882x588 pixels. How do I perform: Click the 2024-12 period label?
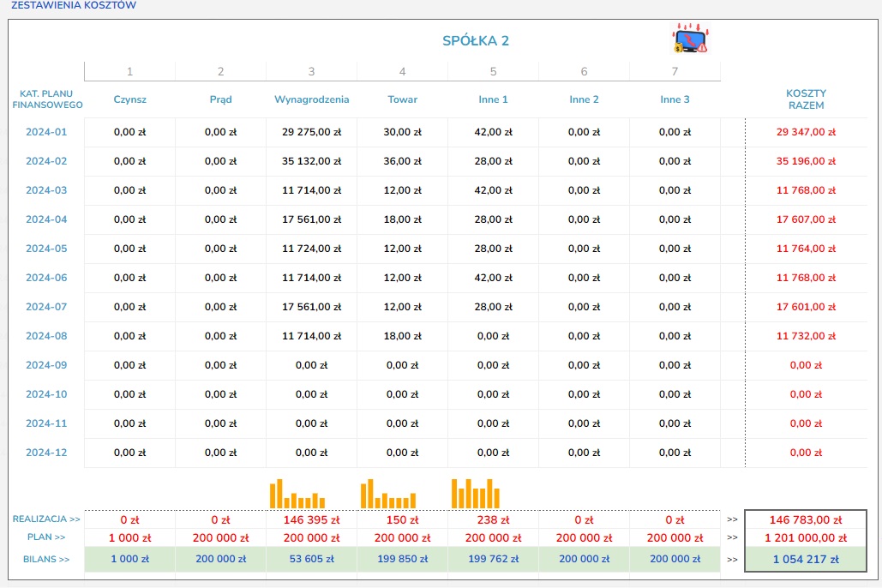(46, 453)
